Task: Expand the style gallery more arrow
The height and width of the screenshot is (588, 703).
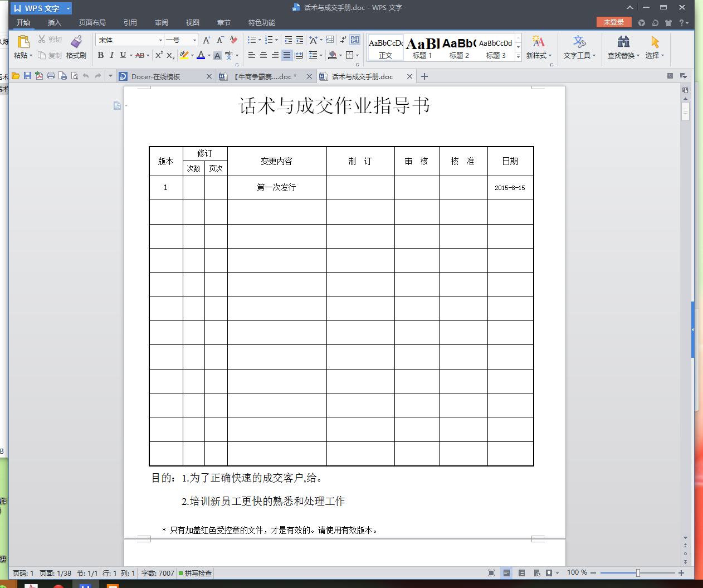Action: (518, 56)
